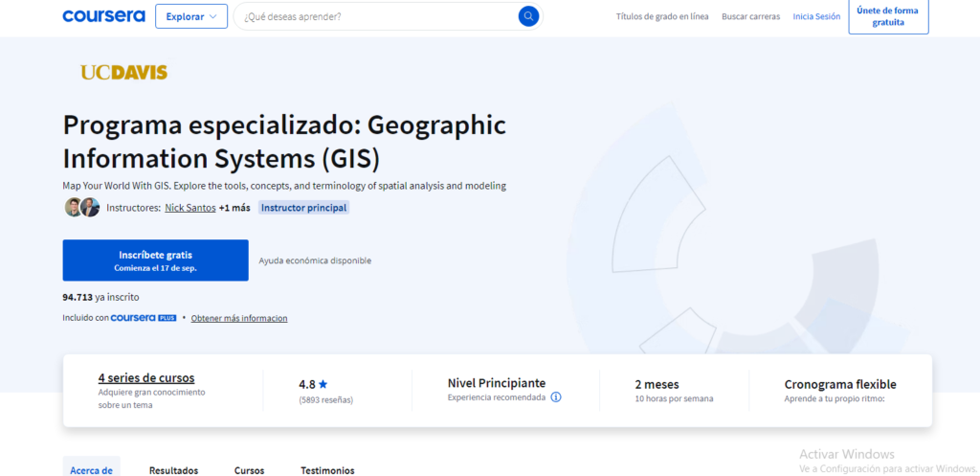
Task: Click the 'Cronograma flexible' text
Action: [840, 384]
